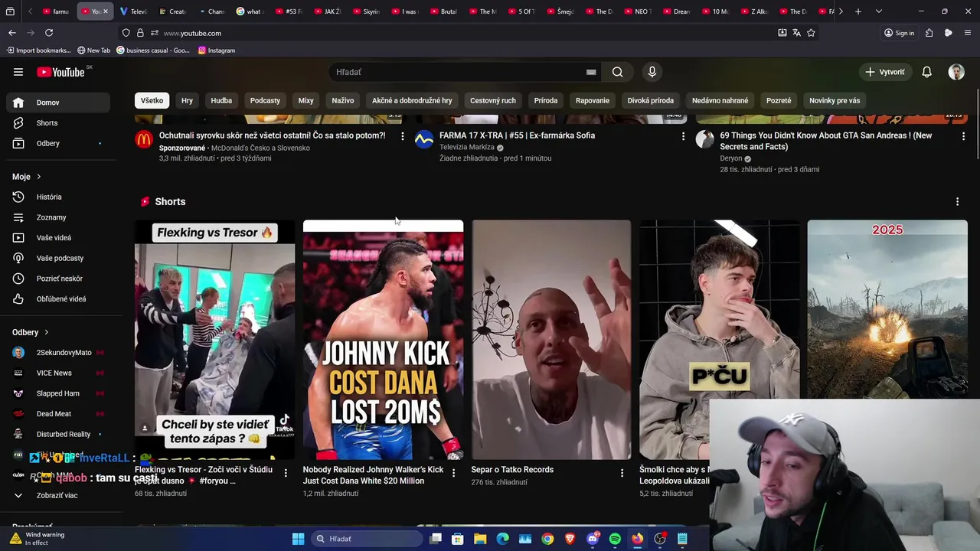Image resolution: width=980 pixels, height=551 pixels.
Task: Reload the page in browser
Action: pyautogui.click(x=49, y=33)
